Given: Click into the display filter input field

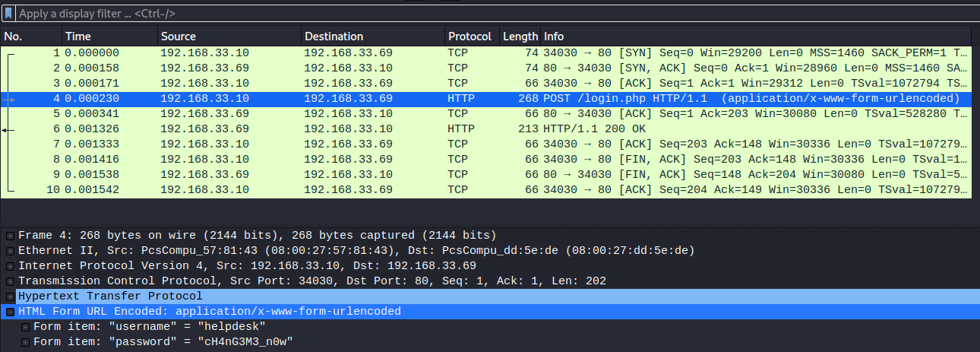Looking at the screenshot, I should pyautogui.click(x=456, y=14).
